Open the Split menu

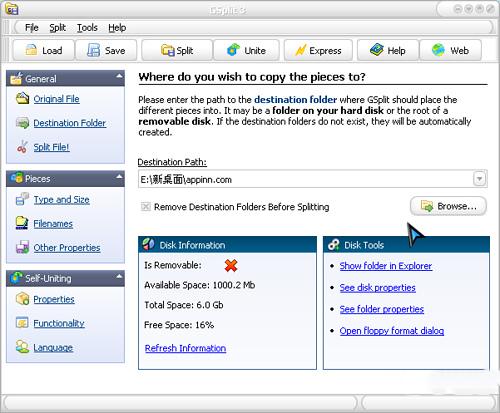coord(57,28)
